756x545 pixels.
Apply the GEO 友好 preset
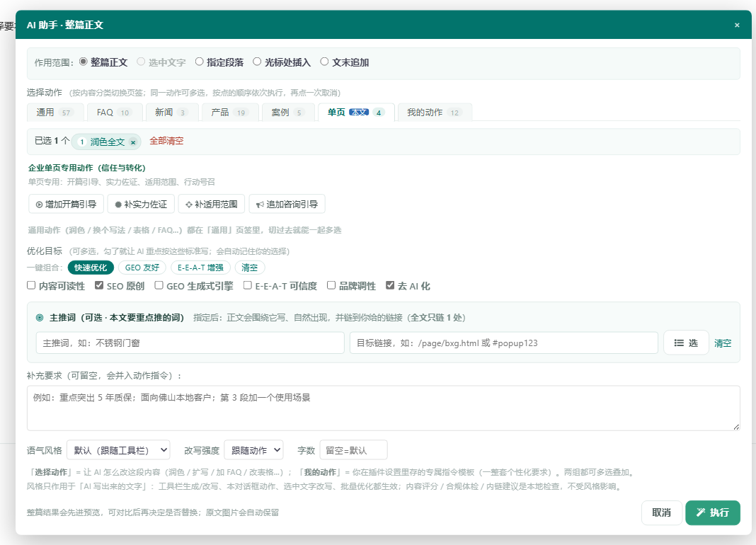(142, 268)
